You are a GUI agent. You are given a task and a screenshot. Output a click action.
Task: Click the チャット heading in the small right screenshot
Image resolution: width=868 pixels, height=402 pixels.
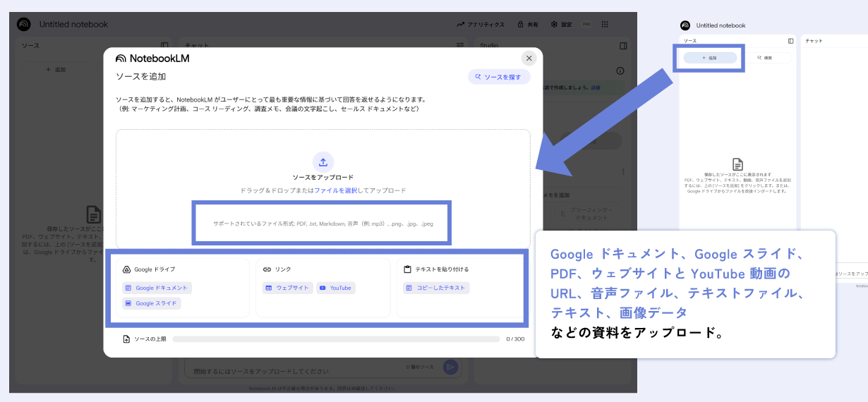click(814, 41)
